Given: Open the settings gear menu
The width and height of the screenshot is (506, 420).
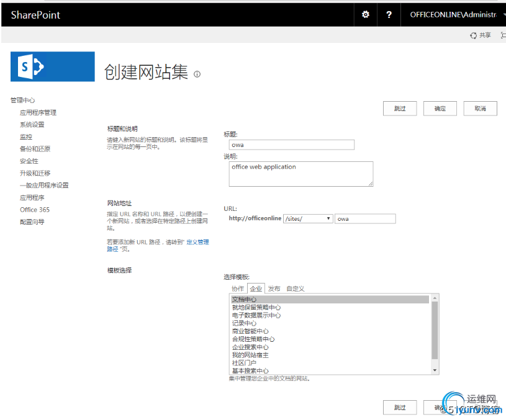Looking at the screenshot, I should point(365,14).
